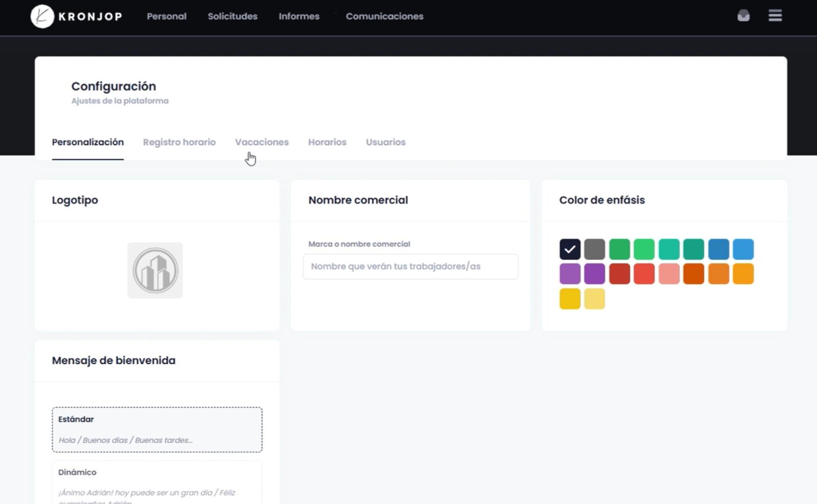Open the Informes menu
The width and height of the screenshot is (817, 504).
[x=299, y=16]
